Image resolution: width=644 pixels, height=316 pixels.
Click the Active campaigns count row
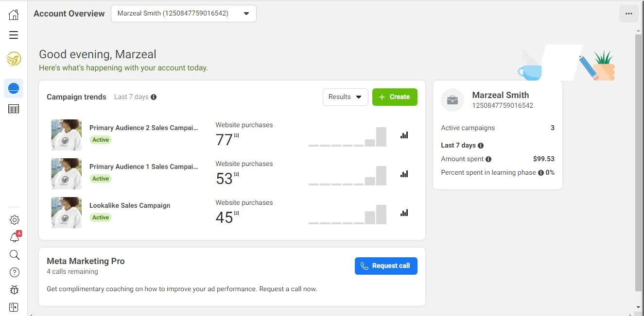498,128
